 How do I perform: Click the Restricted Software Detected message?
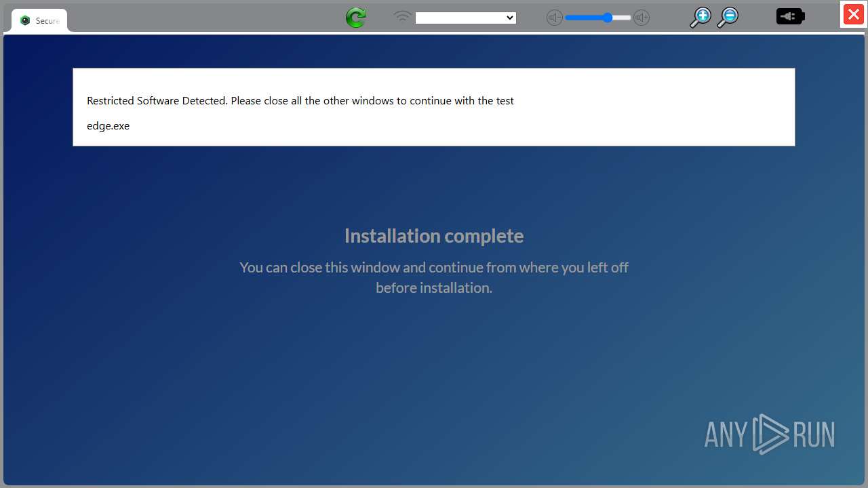coord(300,100)
